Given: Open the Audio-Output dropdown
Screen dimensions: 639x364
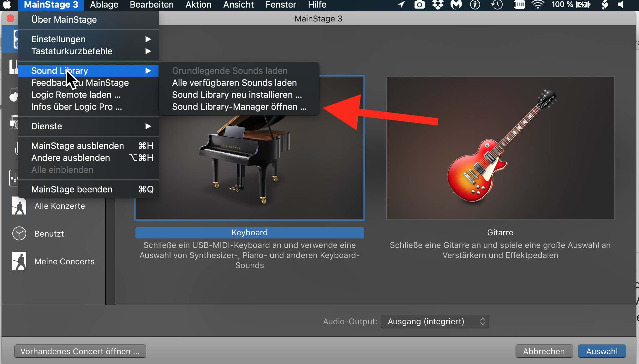Looking at the screenshot, I should [x=435, y=321].
